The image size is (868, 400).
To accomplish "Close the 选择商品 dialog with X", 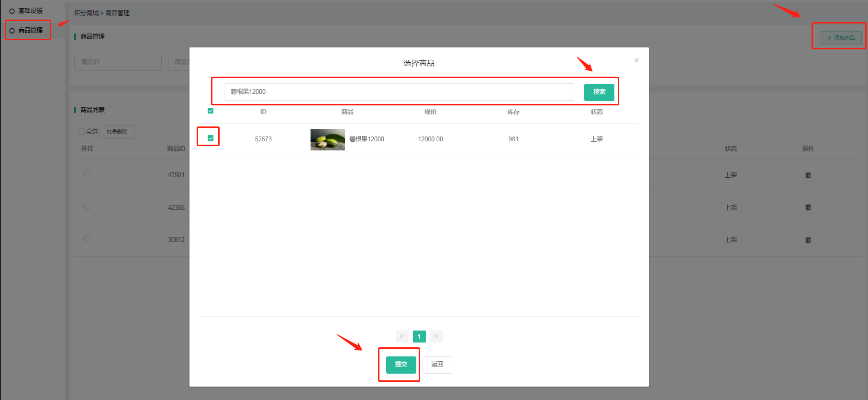I will pyautogui.click(x=636, y=60).
